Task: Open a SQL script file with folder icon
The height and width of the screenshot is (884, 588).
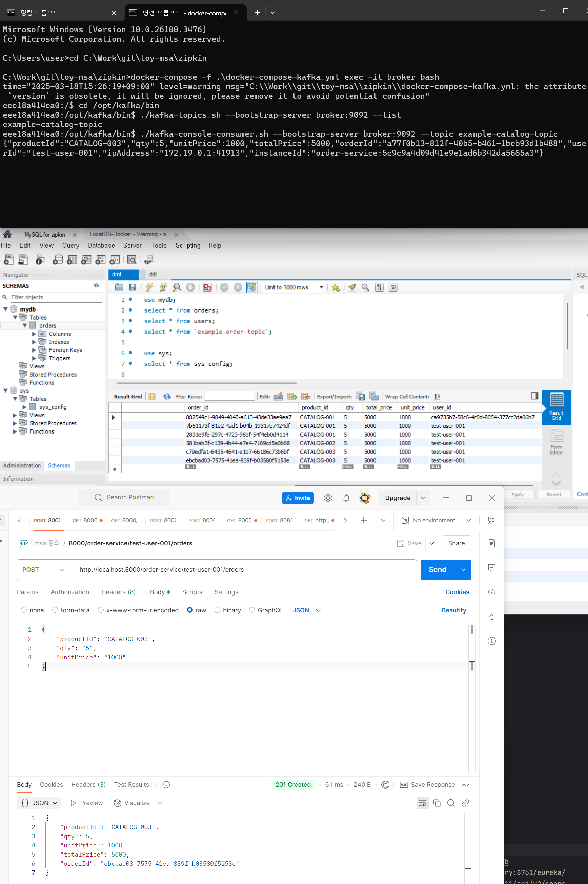Action: (119, 287)
